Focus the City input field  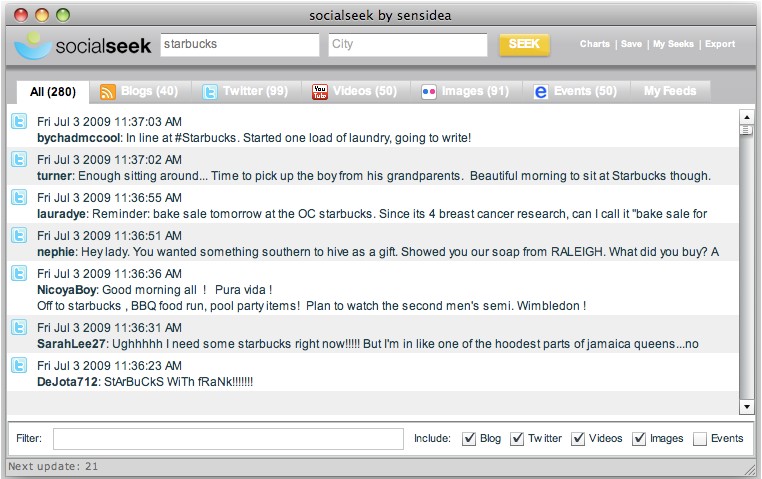coord(408,44)
